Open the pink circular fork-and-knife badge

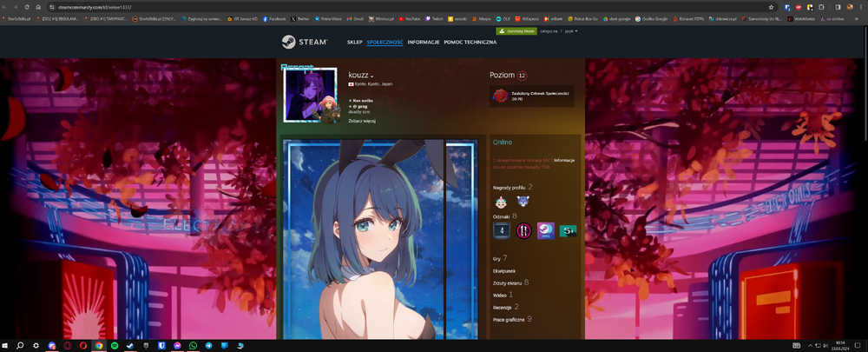523,230
